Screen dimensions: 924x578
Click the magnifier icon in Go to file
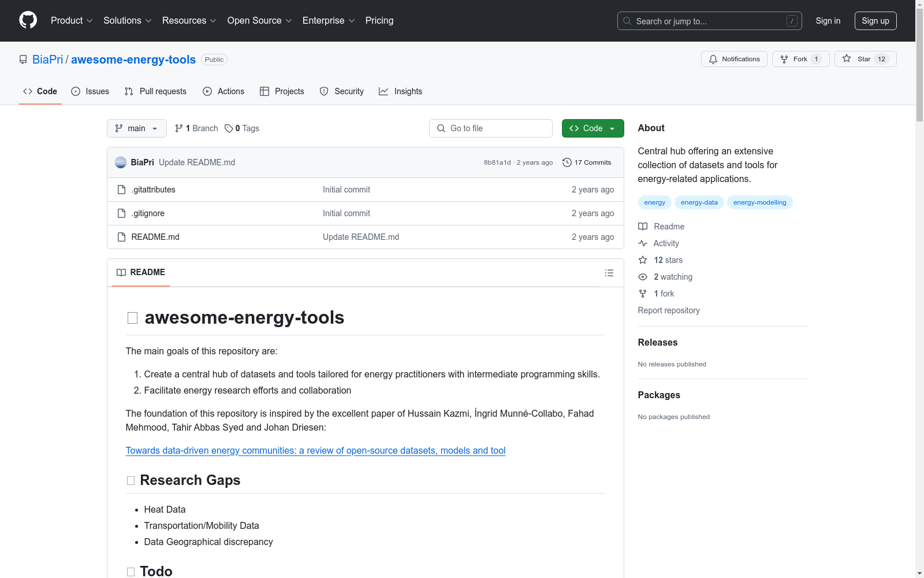tap(441, 128)
